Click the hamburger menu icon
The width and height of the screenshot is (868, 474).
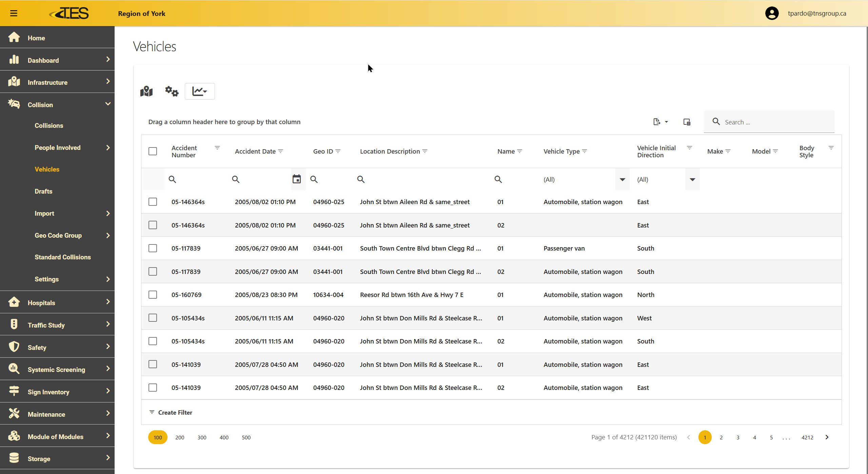click(x=14, y=13)
